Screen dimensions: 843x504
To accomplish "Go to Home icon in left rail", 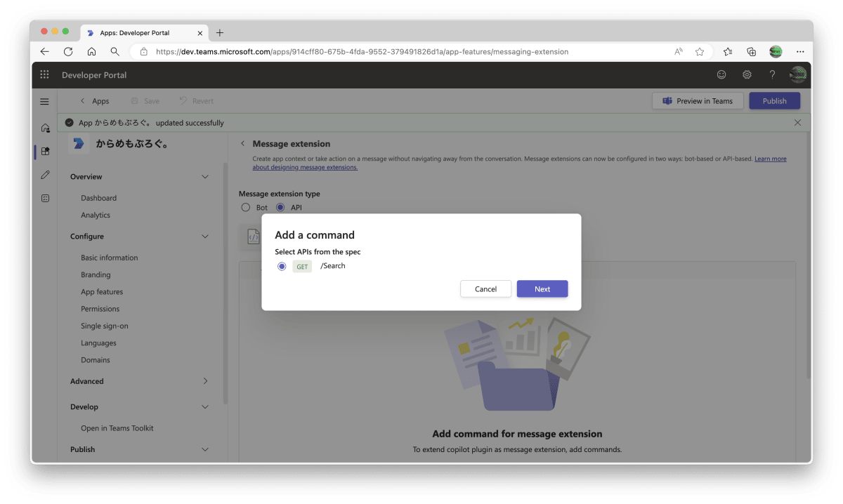I will point(45,128).
